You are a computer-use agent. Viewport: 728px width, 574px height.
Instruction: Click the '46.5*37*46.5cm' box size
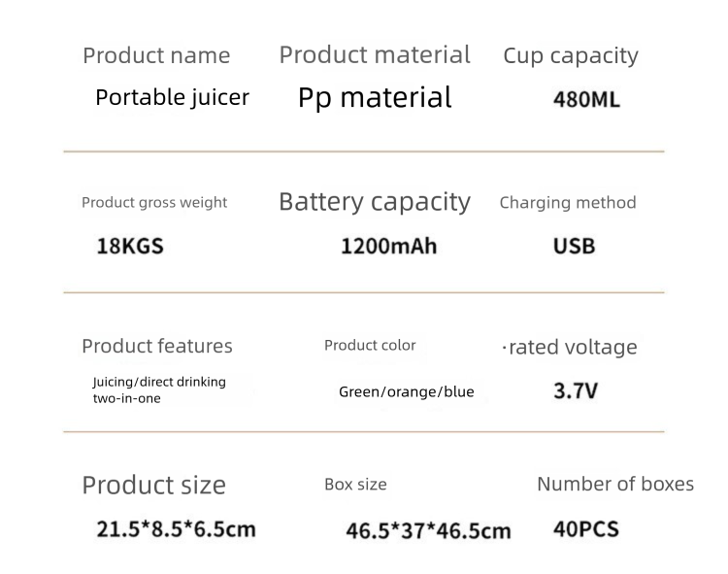click(428, 530)
